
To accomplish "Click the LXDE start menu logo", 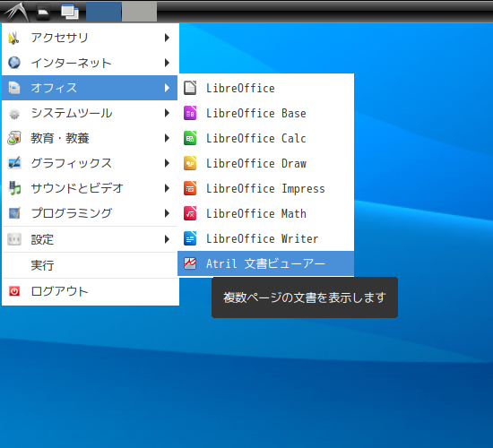I will tap(16, 12).
